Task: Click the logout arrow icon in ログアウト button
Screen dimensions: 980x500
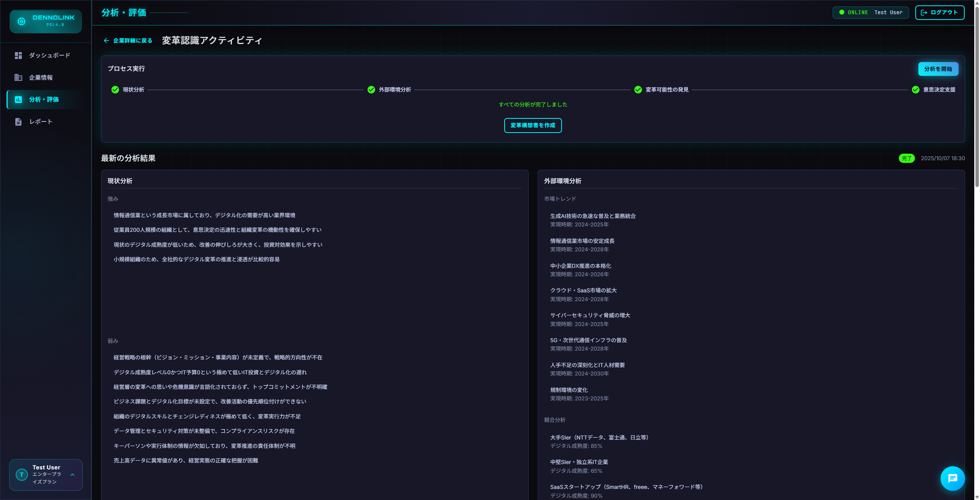Action: [x=923, y=12]
